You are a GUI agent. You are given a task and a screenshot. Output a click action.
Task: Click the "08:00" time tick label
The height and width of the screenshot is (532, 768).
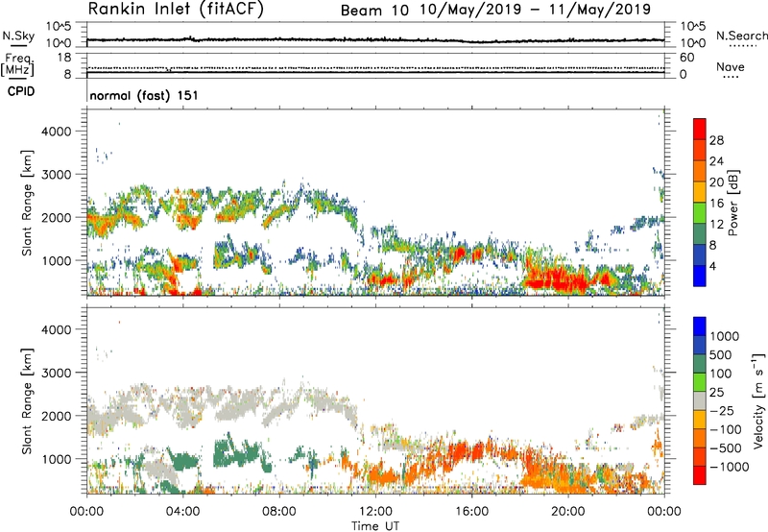coord(278,512)
